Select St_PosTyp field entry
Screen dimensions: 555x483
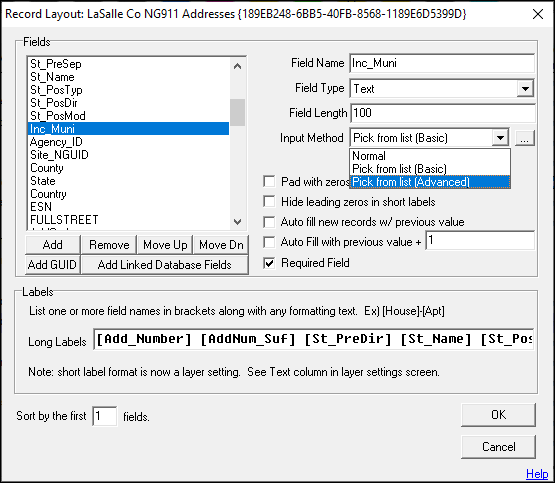click(x=128, y=90)
